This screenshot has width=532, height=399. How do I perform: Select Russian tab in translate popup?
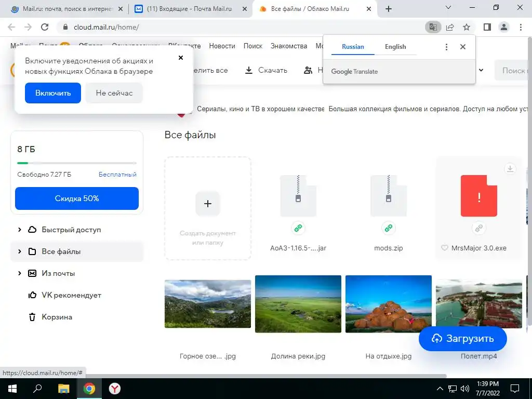point(353,47)
